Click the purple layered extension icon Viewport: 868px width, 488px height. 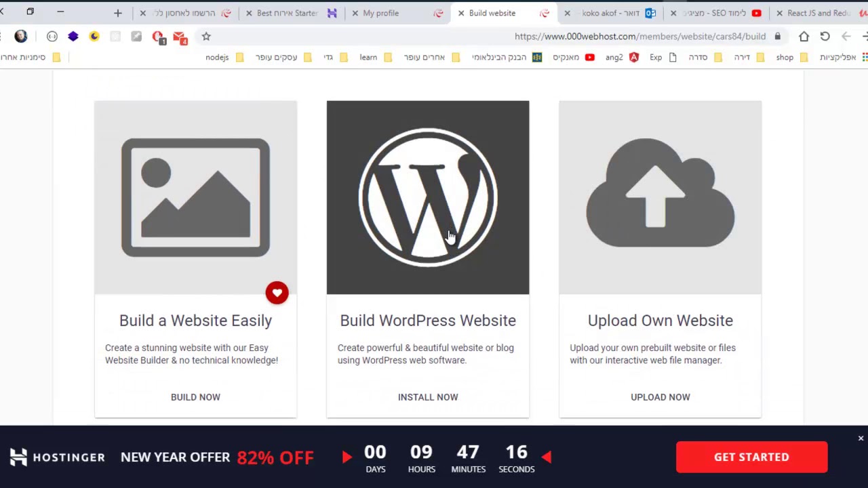73,37
